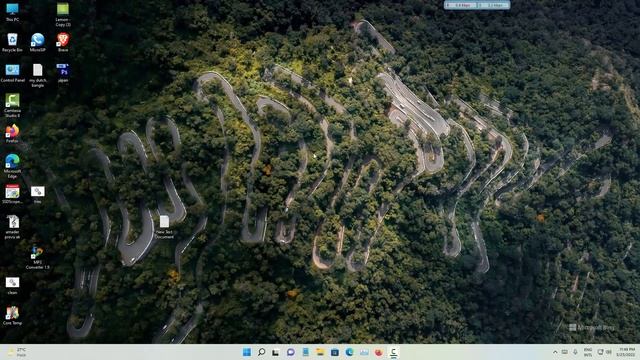
Task: Open the Camtasia recorder taskbar icon
Action: 393,352
